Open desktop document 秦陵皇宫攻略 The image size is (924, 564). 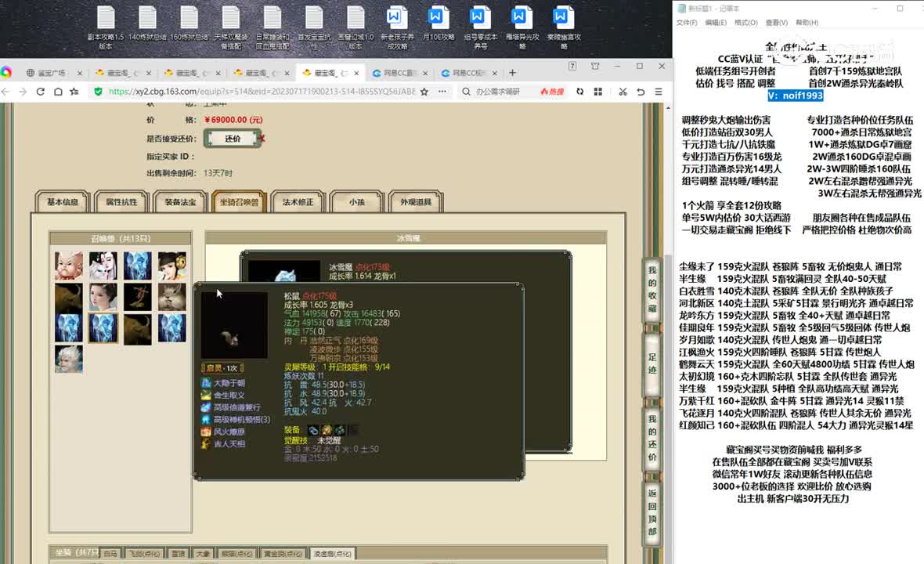tap(563, 27)
